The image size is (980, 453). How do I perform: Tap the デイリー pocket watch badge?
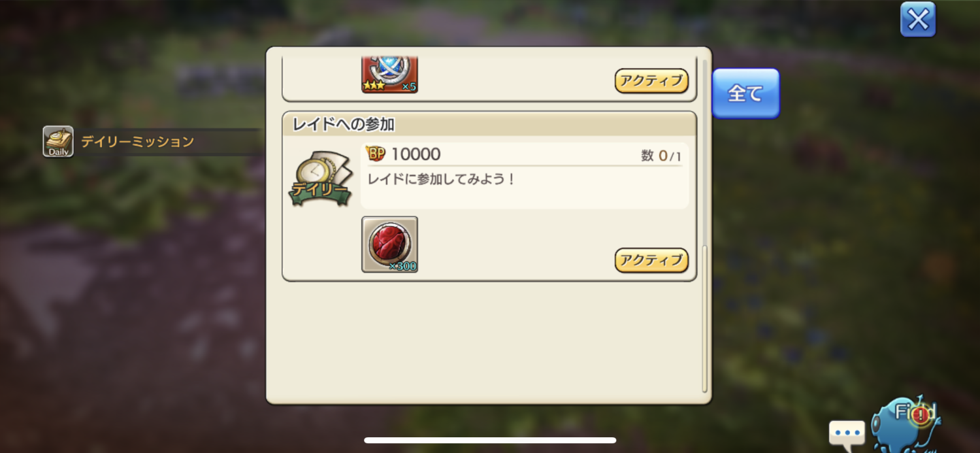[x=320, y=179]
